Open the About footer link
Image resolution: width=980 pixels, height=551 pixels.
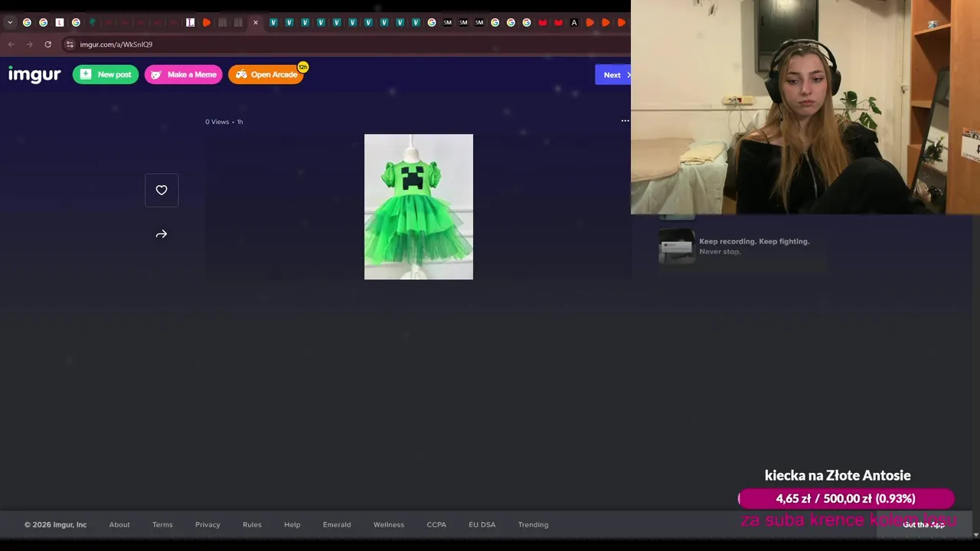click(119, 525)
